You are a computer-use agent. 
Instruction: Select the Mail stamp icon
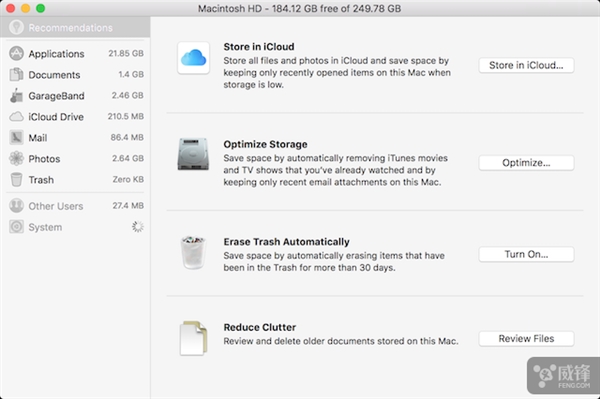(x=16, y=138)
